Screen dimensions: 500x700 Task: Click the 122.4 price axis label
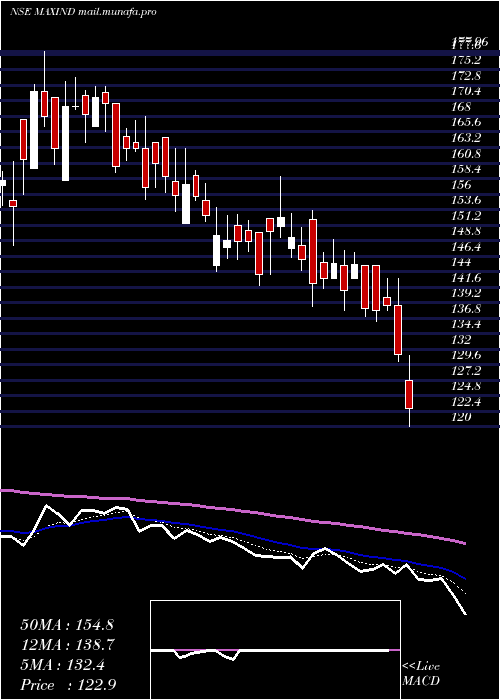[x=465, y=402]
